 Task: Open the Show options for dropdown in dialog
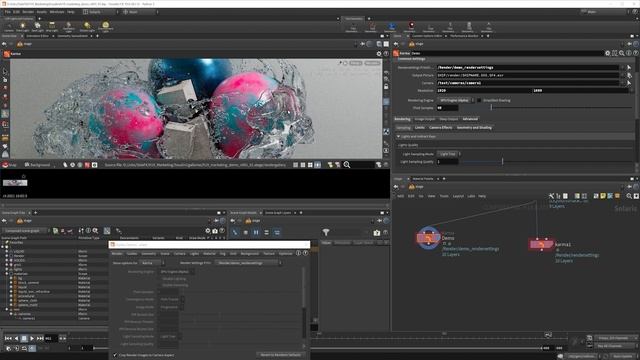point(152,263)
